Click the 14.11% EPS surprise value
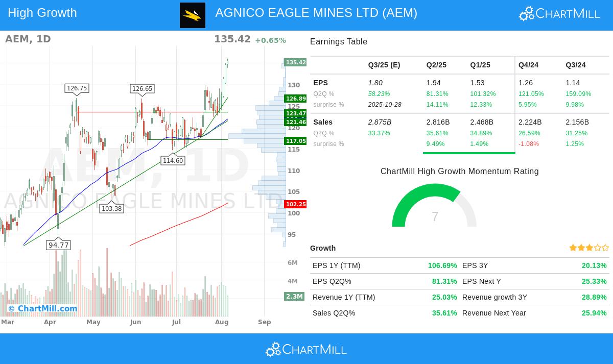This screenshot has width=613, height=364. (x=437, y=105)
